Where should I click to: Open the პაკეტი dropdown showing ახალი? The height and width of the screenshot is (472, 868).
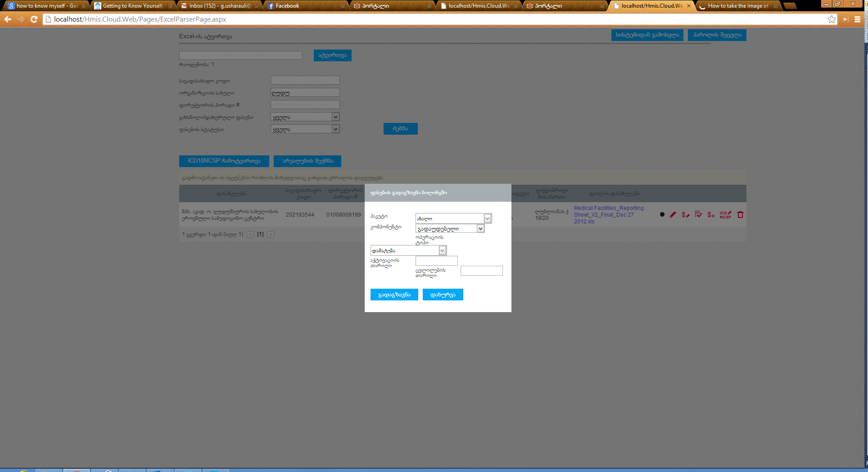tap(453, 218)
